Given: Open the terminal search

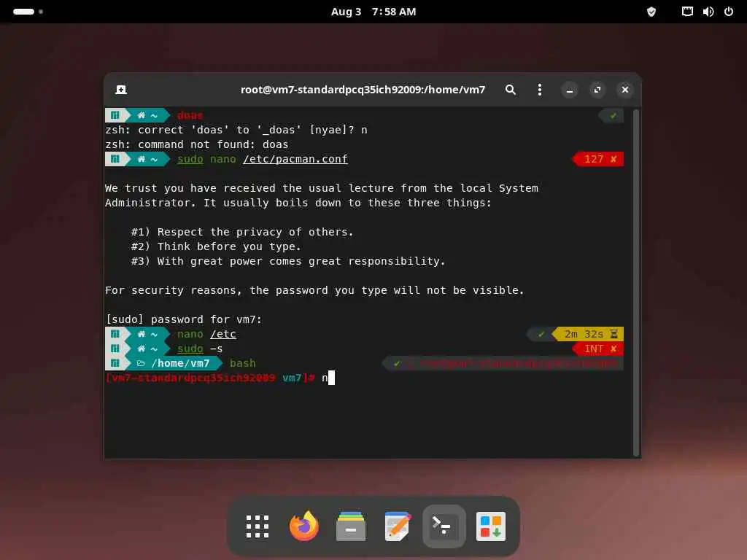Looking at the screenshot, I should point(510,90).
